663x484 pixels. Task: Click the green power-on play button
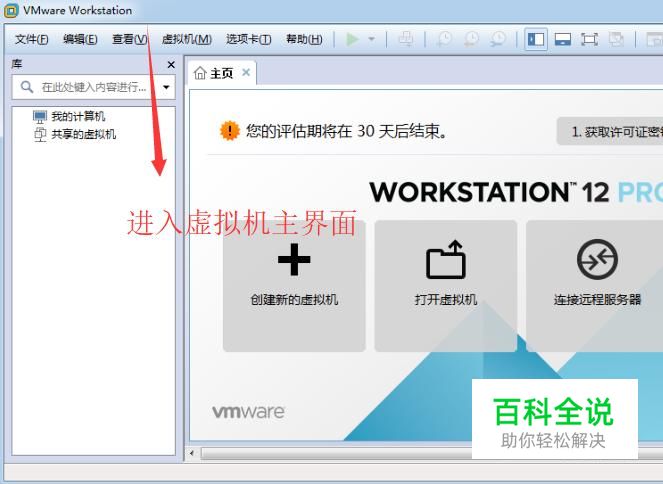coord(352,39)
